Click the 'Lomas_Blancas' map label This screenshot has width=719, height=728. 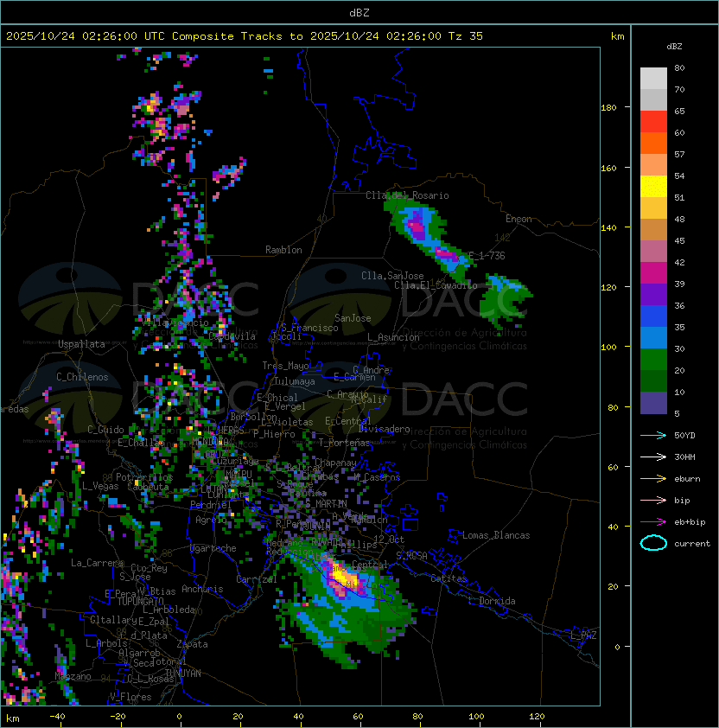coord(496,535)
